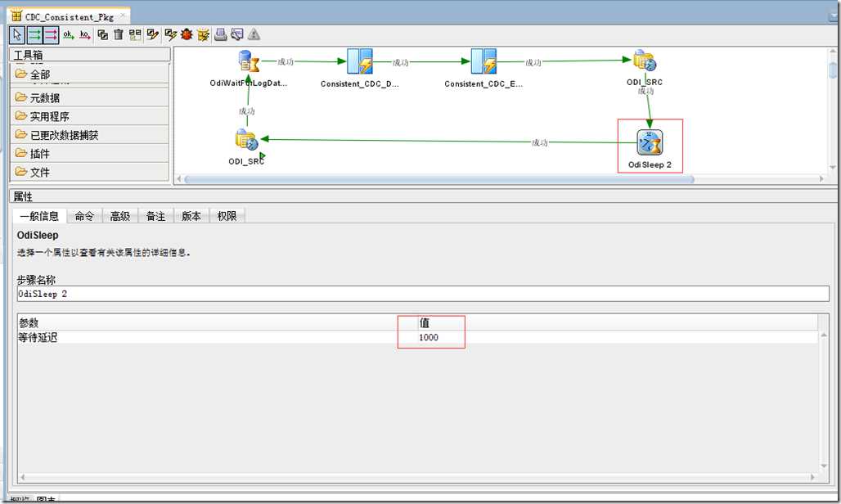This screenshot has height=504, width=841.
Task: Click the page setup preview icon
Action: coord(237,35)
